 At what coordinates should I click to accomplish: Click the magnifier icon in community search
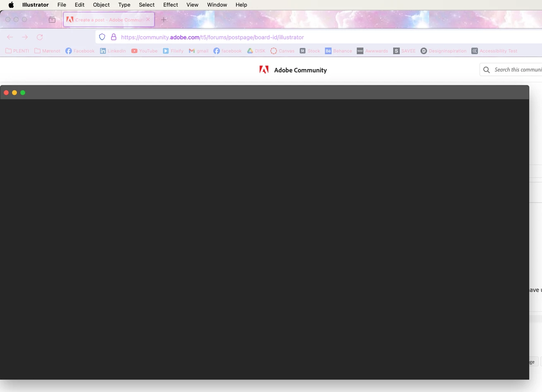click(x=487, y=70)
